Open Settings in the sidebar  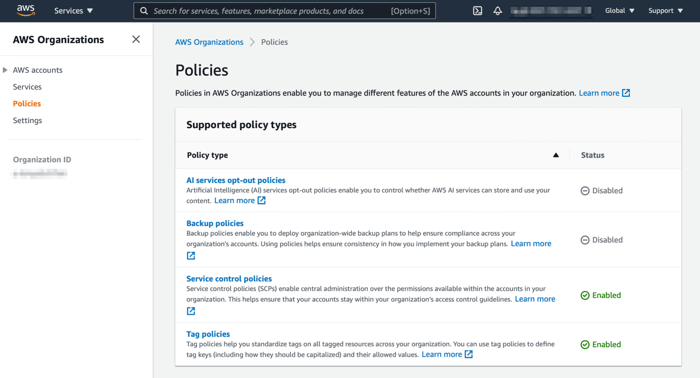[x=27, y=120]
